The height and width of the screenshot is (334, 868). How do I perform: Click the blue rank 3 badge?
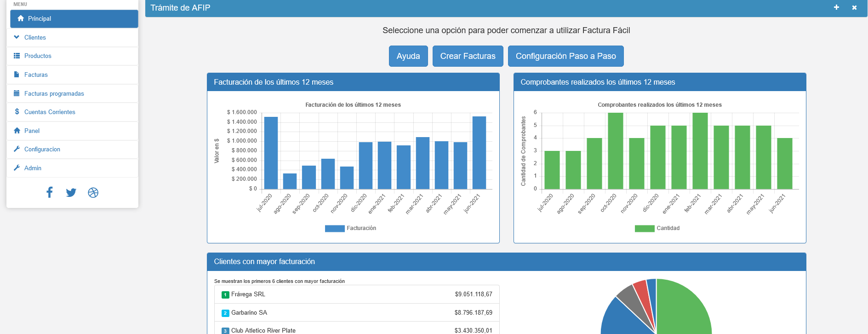225,331
